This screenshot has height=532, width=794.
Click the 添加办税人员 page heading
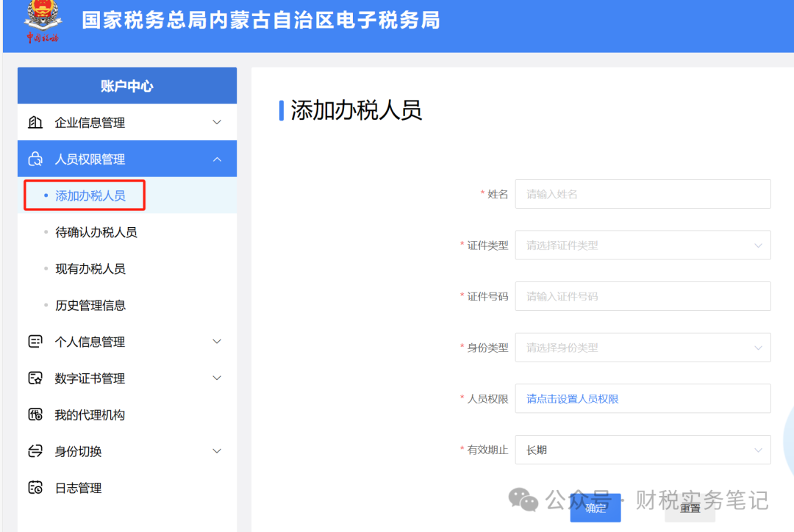[x=356, y=109]
